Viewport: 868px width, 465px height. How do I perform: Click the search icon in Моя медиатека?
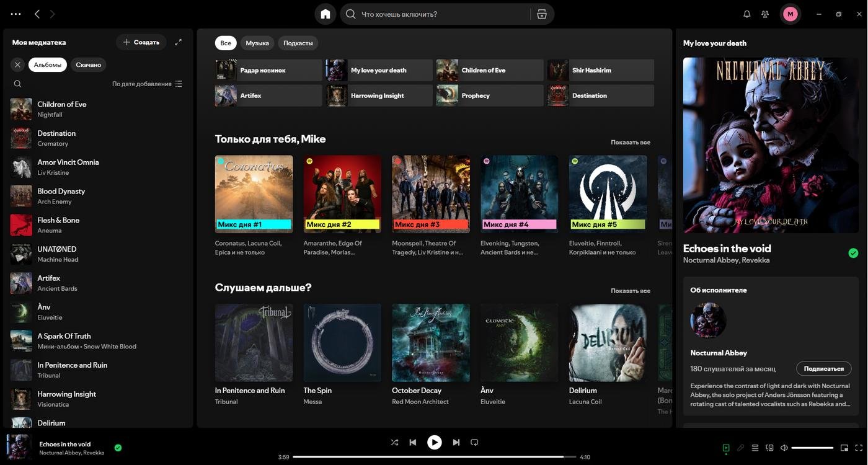point(17,84)
